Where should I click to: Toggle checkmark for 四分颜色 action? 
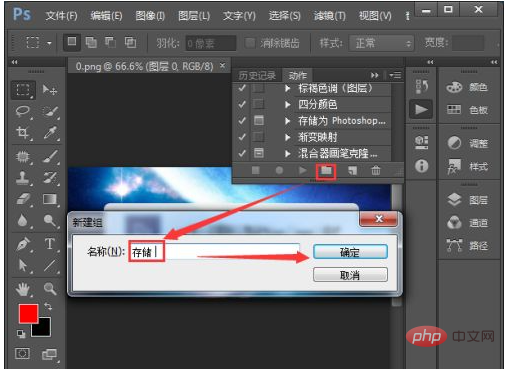[x=242, y=104]
